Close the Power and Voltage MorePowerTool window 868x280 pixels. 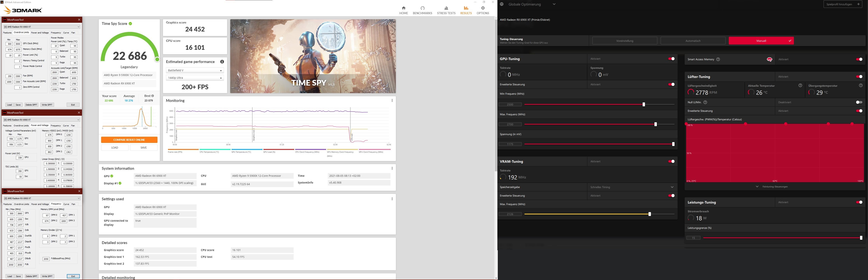[x=79, y=113]
